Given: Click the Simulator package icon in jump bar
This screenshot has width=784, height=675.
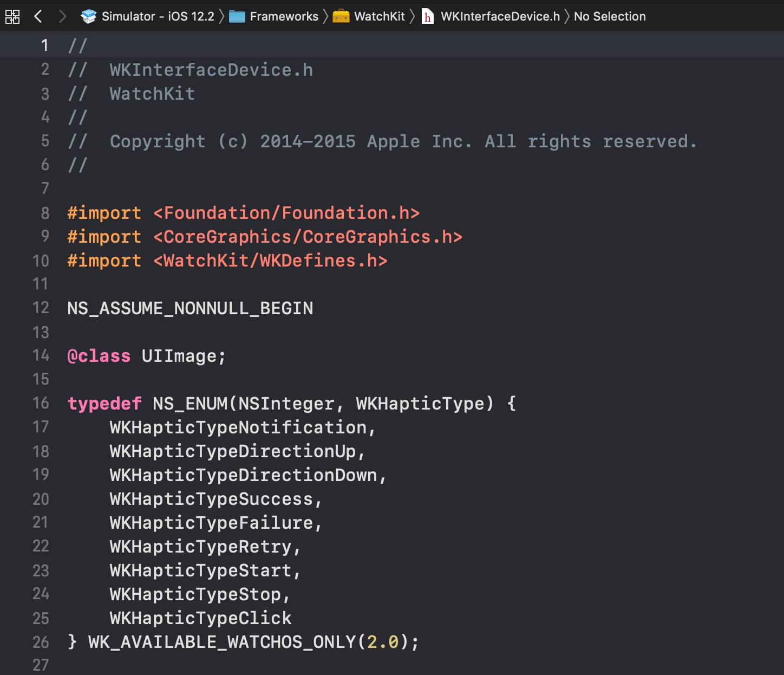Looking at the screenshot, I should click(88, 16).
